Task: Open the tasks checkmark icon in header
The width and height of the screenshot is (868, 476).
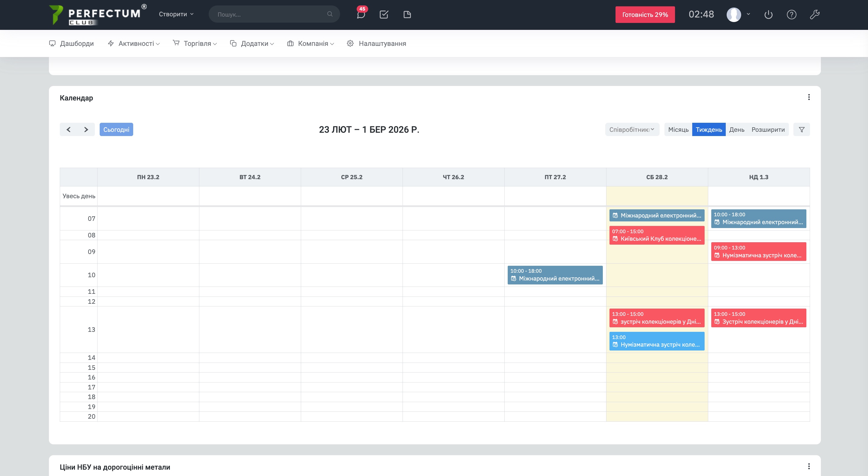Action: 384,14
